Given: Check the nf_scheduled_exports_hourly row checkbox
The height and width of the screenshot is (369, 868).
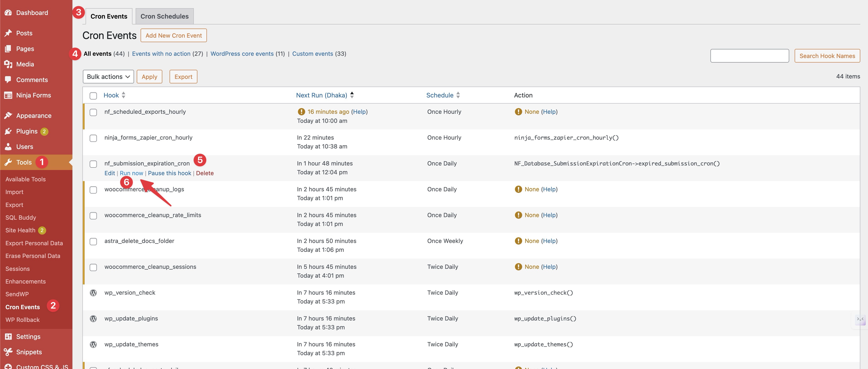Looking at the screenshot, I should click(93, 112).
